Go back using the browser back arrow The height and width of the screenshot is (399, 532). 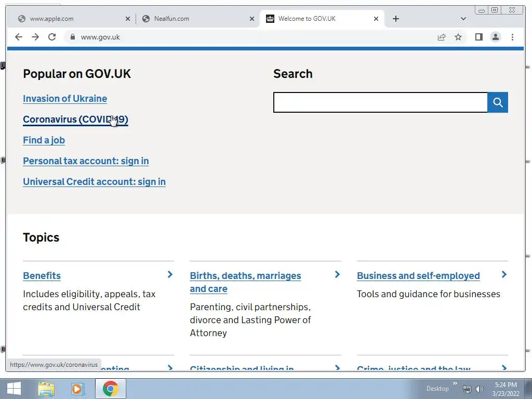pos(19,37)
